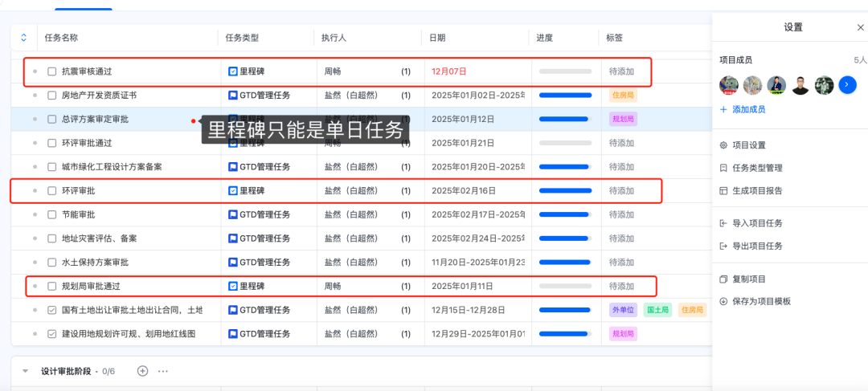Click progress bar of 环评审批 row
Viewport: 868px width, 391px height.
tap(565, 191)
